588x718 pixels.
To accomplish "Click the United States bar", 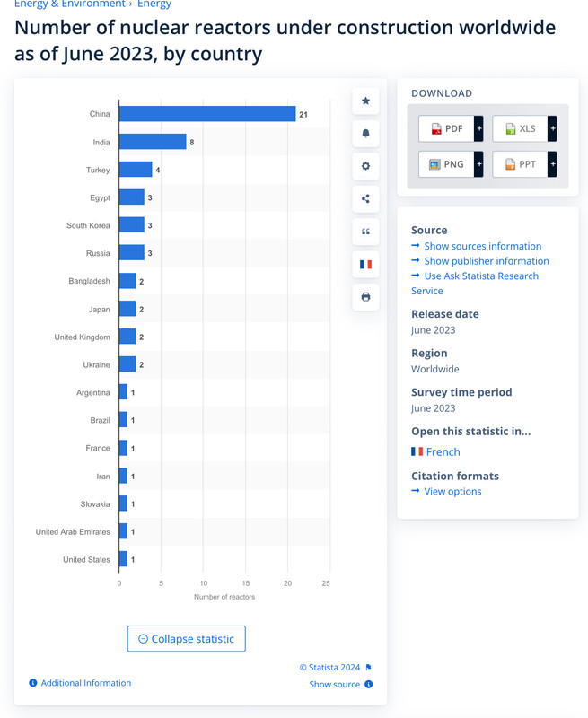I will [123, 558].
